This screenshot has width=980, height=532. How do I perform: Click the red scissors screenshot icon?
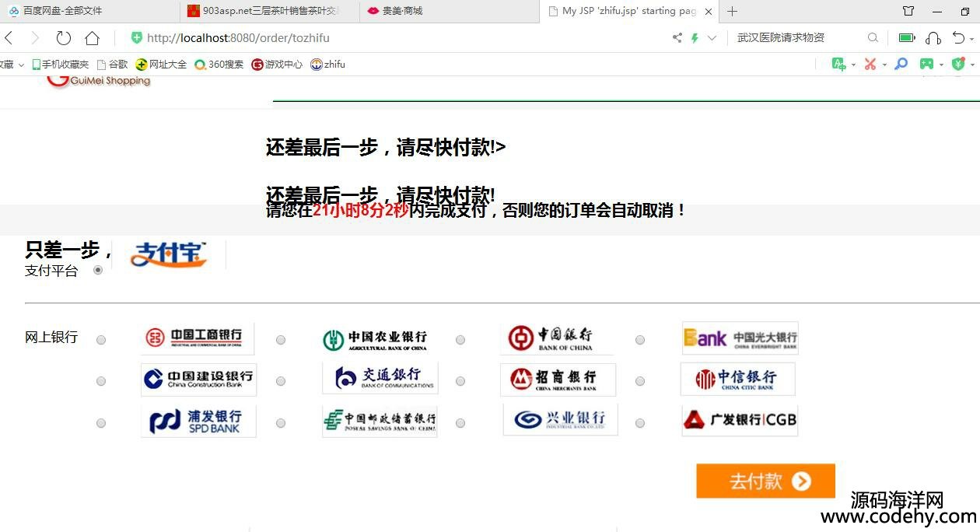(870, 65)
